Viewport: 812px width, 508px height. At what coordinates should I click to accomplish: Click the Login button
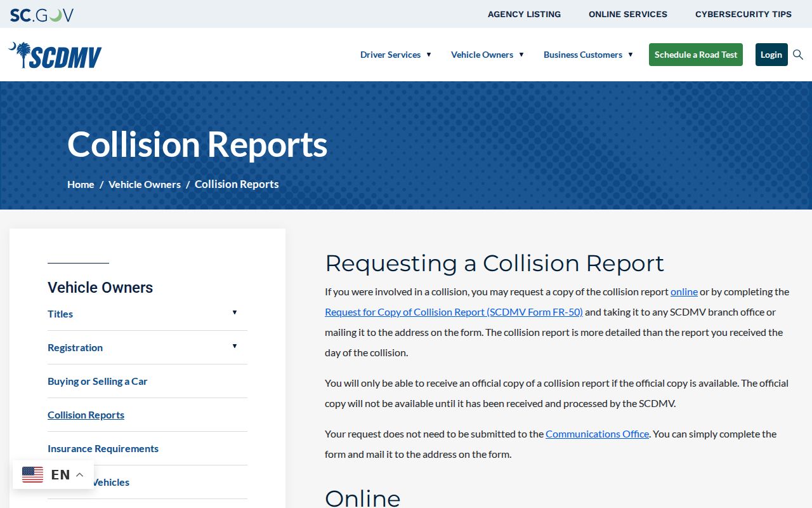point(771,55)
